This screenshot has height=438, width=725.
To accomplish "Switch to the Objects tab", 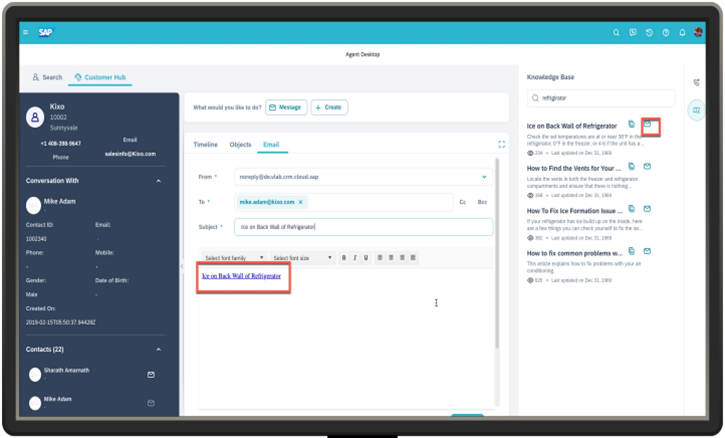I will point(240,145).
